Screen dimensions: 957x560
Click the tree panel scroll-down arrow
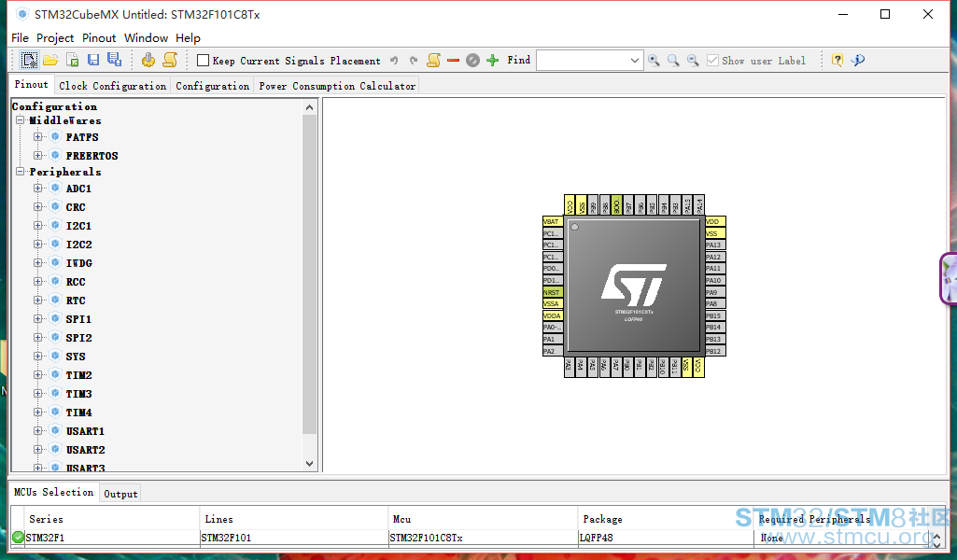click(309, 464)
